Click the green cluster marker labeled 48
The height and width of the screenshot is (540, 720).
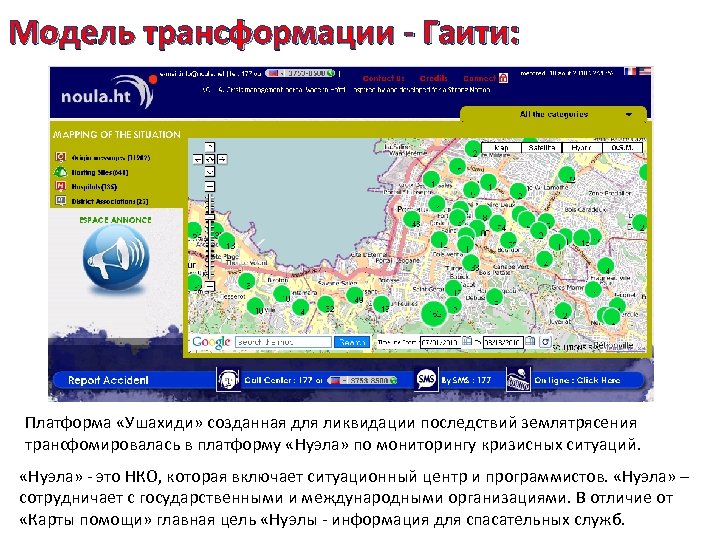point(412,219)
